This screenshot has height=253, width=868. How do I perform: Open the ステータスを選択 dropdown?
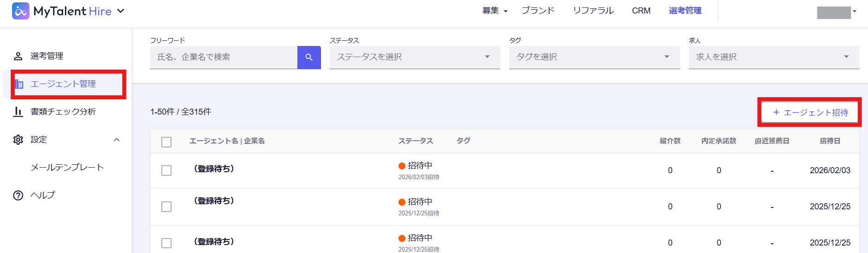pyautogui.click(x=414, y=57)
